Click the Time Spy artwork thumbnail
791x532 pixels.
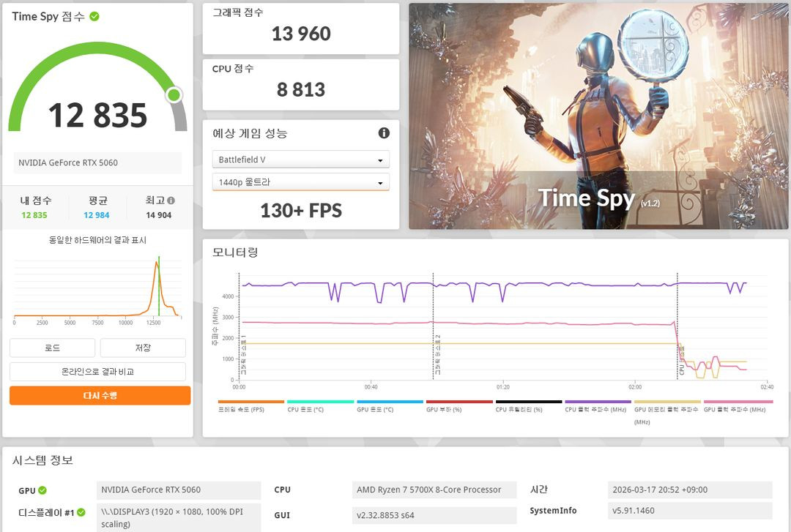[x=597, y=113]
